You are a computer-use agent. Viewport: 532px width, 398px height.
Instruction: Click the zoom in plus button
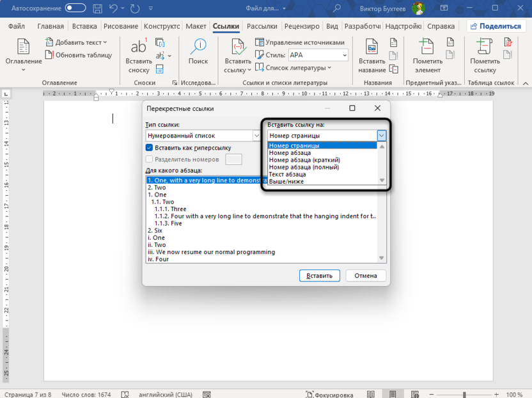click(x=496, y=394)
